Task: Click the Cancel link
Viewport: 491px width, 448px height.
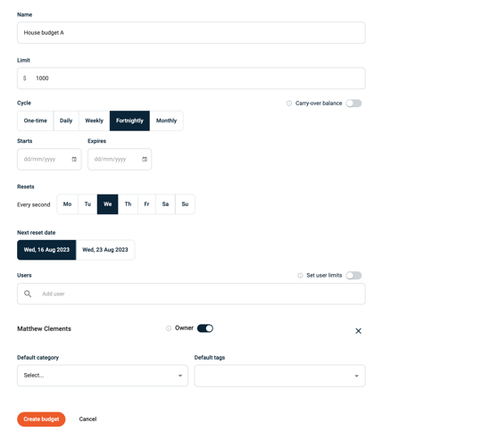Action: click(x=87, y=419)
